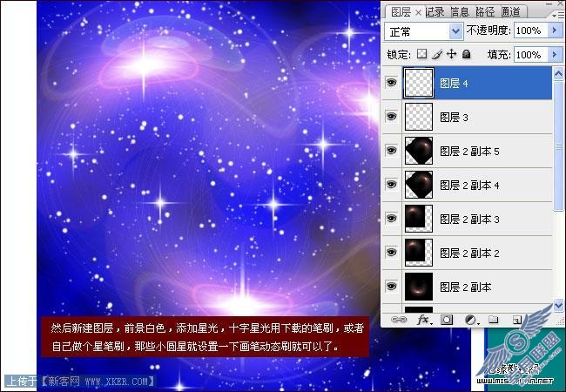Click the lock position move icon
Viewport: 566px width, 392px height.
pyautogui.click(x=451, y=54)
